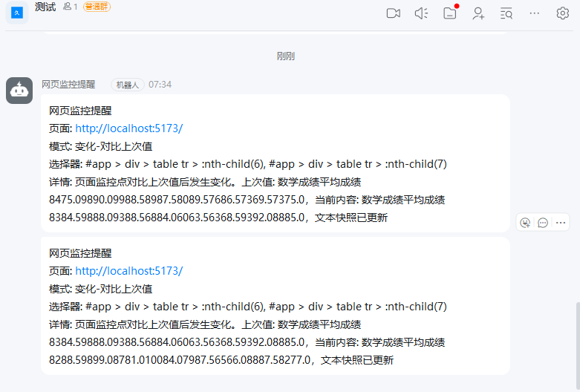Image resolution: width=580 pixels, height=392 pixels.
Task: Click the sender name 网页监控提醒
Action: 68,85
